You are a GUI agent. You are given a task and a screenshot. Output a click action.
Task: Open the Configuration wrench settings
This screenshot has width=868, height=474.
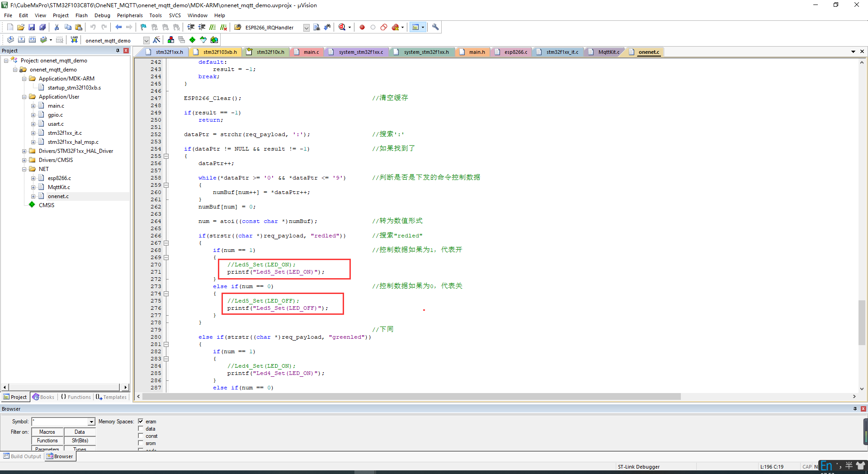434,27
